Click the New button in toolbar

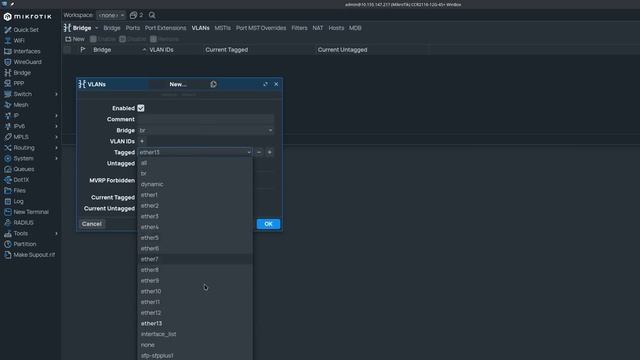click(75, 39)
